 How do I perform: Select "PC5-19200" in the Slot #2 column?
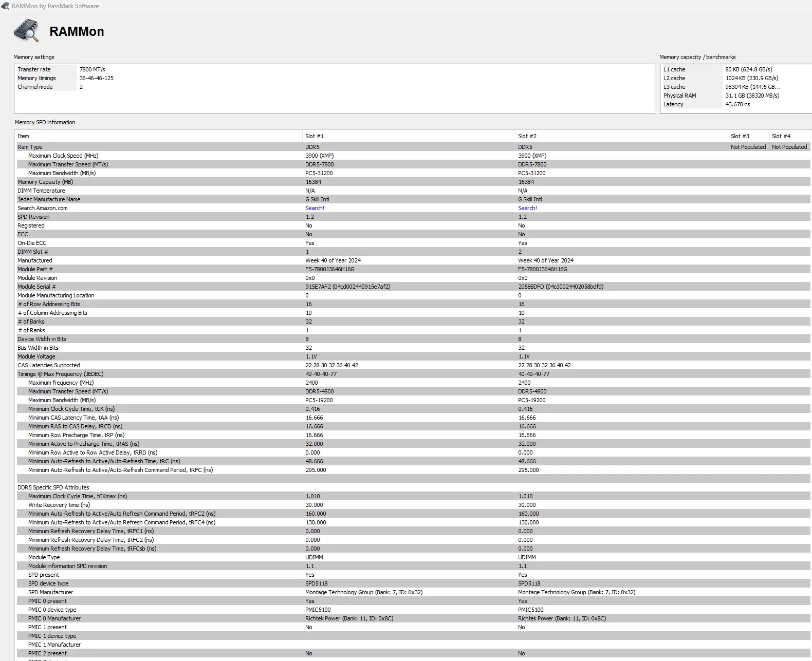(532, 400)
